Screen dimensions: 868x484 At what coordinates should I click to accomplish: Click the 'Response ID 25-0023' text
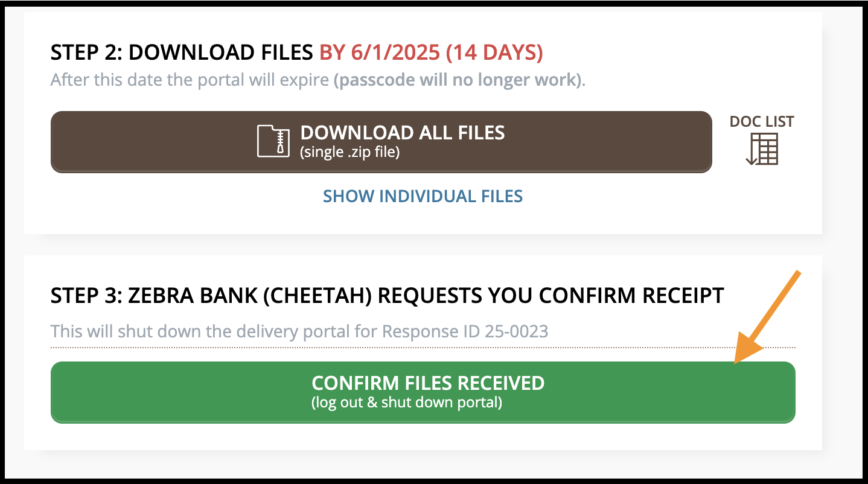465,331
